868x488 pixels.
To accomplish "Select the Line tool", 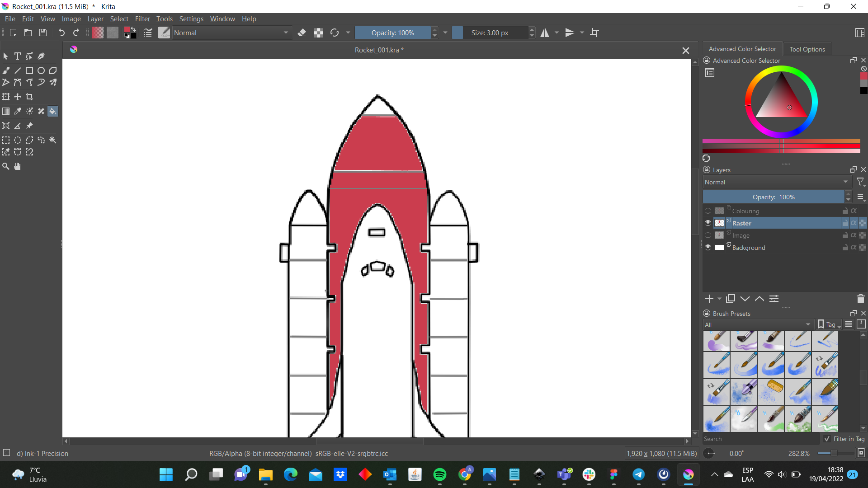I will coord(18,70).
